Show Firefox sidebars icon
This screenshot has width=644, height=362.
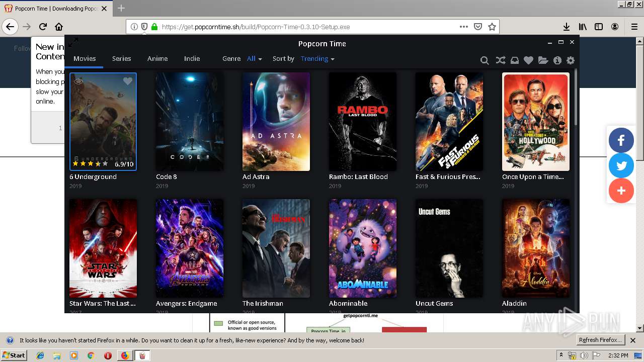click(x=599, y=27)
